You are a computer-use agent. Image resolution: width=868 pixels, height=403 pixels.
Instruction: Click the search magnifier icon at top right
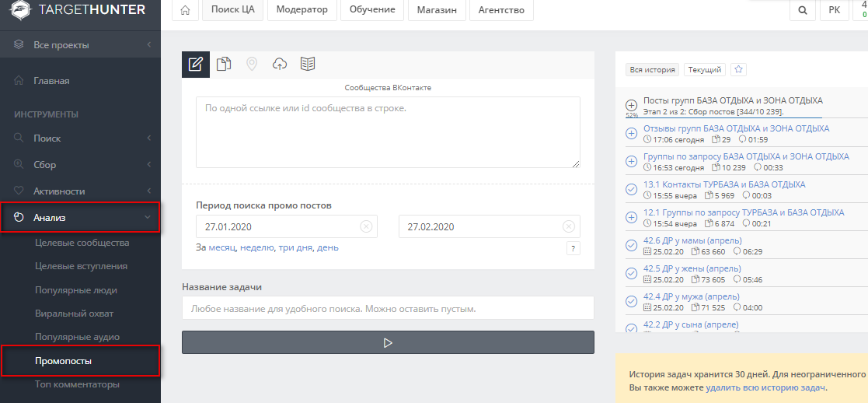point(802,11)
